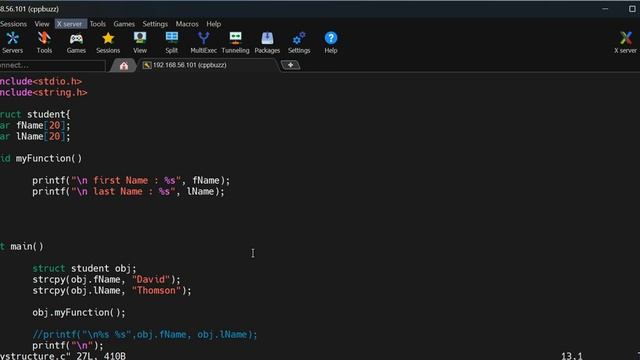Click the "struct student obj;" line

84,269
